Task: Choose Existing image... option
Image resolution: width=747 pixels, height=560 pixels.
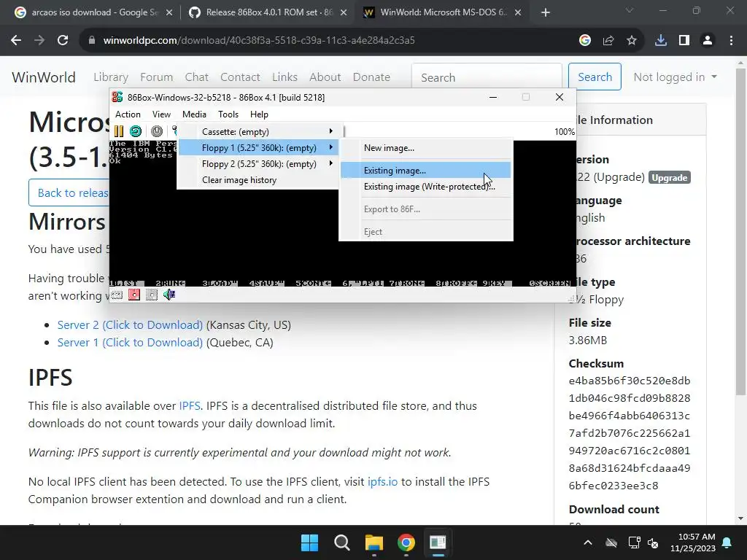Action: (x=426, y=171)
